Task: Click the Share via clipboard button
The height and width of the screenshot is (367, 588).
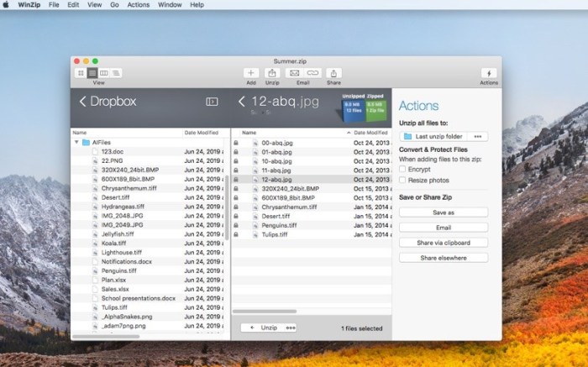Action: point(443,243)
